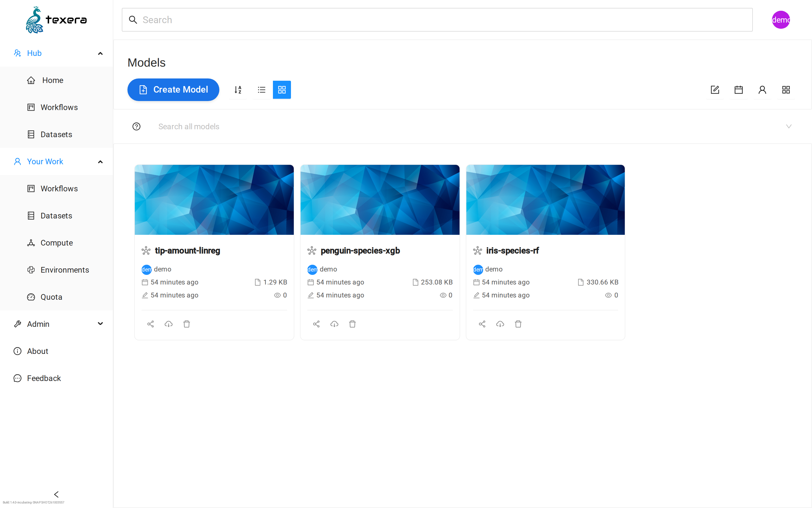Delete the penguin-species-xgb model

352,324
